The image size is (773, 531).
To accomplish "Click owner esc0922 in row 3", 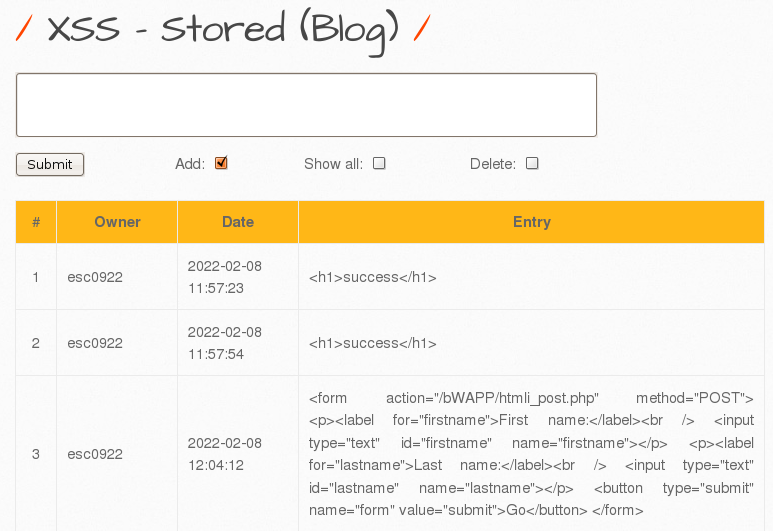I will click(95, 454).
